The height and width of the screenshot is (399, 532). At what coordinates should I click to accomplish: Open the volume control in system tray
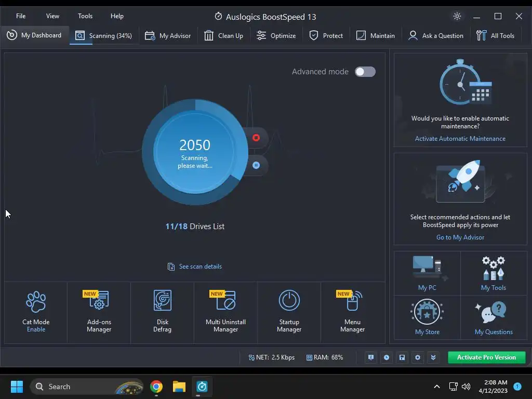tap(466, 387)
